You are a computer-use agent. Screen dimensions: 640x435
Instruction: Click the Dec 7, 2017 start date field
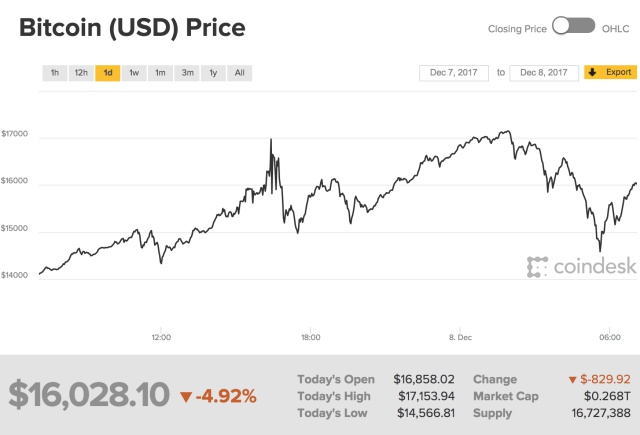453,73
